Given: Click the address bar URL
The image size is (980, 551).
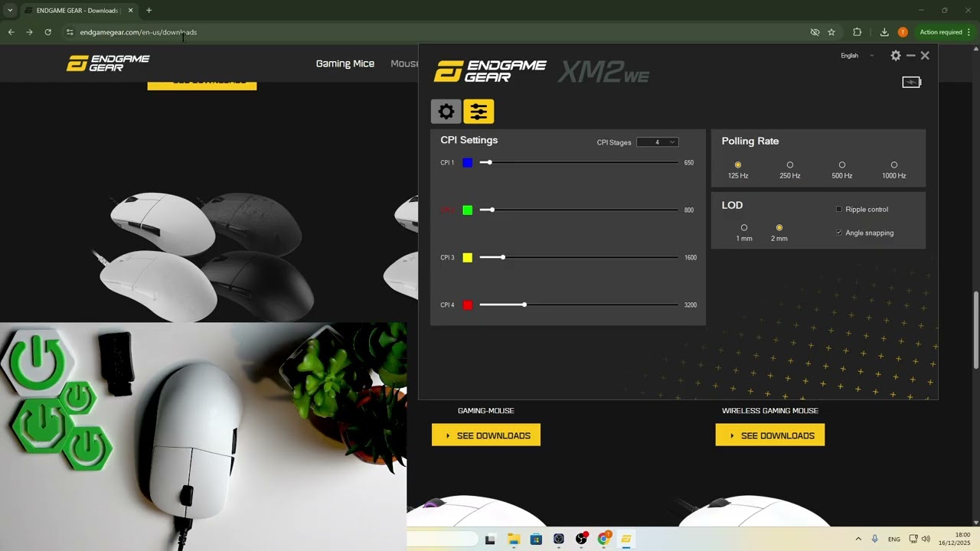Looking at the screenshot, I should point(139,32).
